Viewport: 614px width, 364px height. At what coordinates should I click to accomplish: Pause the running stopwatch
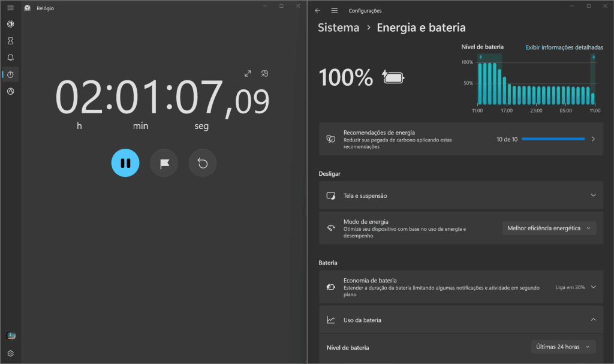[125, 163]
